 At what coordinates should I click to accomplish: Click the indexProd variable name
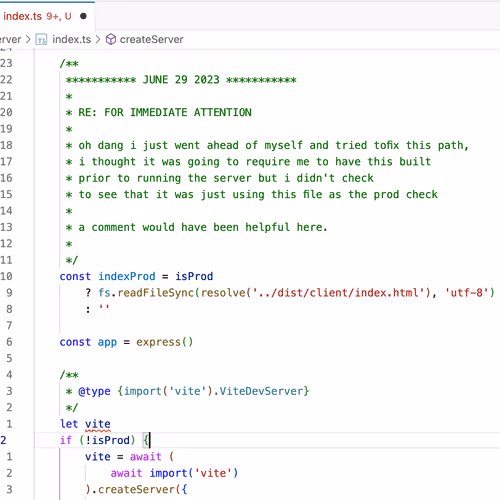127,276
